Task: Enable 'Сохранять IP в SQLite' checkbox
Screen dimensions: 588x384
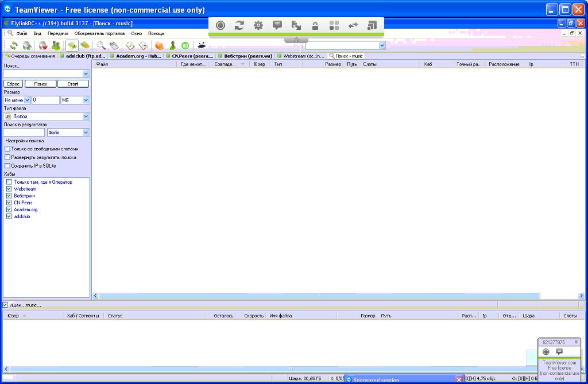Action: (7, 165)
